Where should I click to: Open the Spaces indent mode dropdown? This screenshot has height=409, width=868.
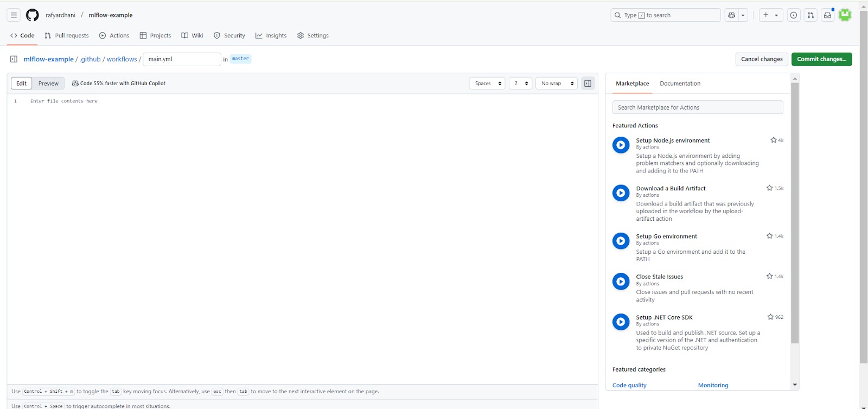tap(487, 84)
